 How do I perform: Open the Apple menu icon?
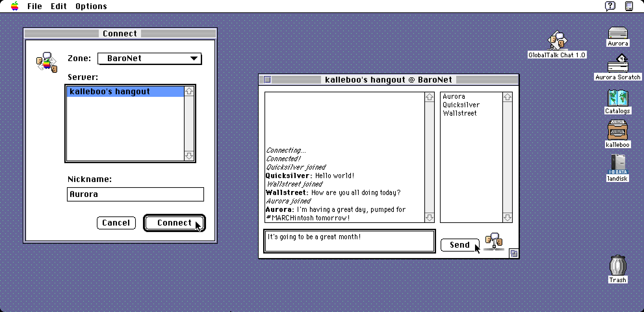(15, 6)
